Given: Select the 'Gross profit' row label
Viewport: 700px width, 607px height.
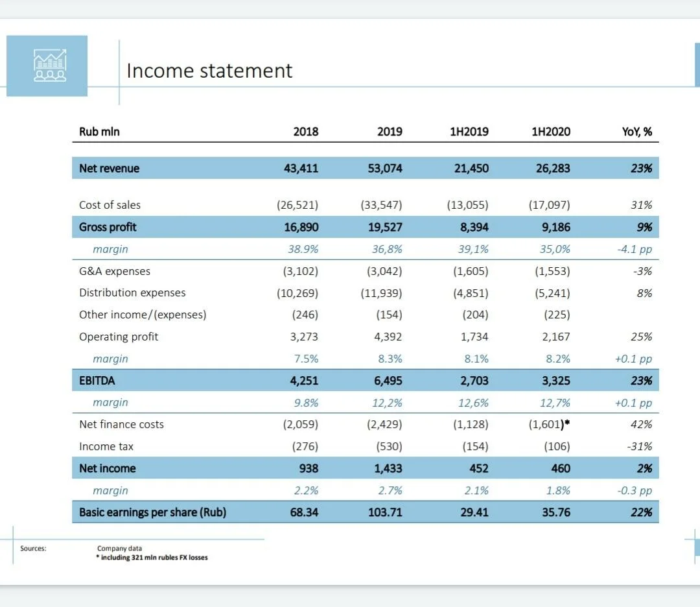Looking at the screenshot, I should click(108, 228).
